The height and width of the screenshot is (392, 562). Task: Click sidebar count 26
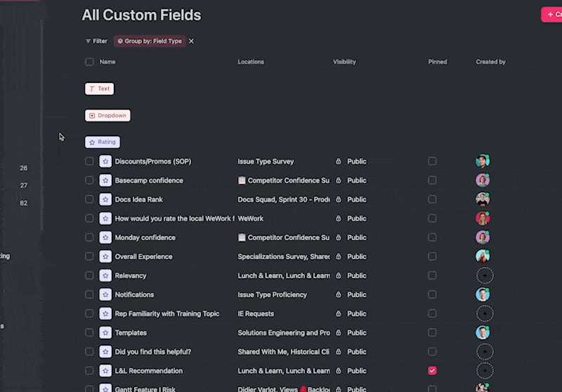coord(24,168)
